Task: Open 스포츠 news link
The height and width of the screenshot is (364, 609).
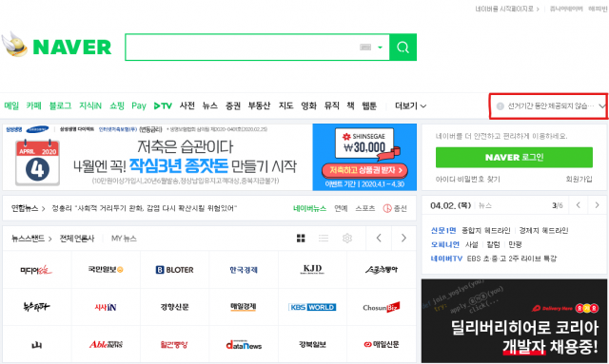Action: [x=365, y=208]
